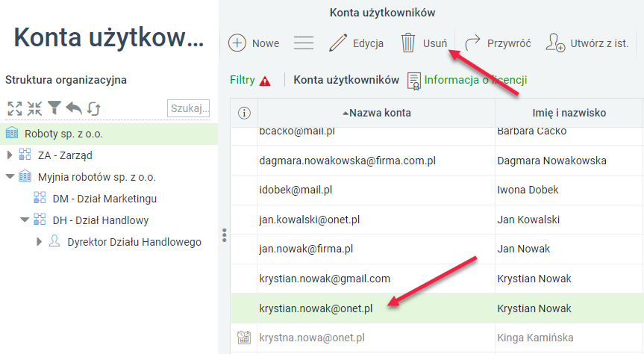Image resolution: width=644 pixels, height=354 pixels.
Task: Click the vertical dots panel splitter handle
Action: (x=225, y=235)
